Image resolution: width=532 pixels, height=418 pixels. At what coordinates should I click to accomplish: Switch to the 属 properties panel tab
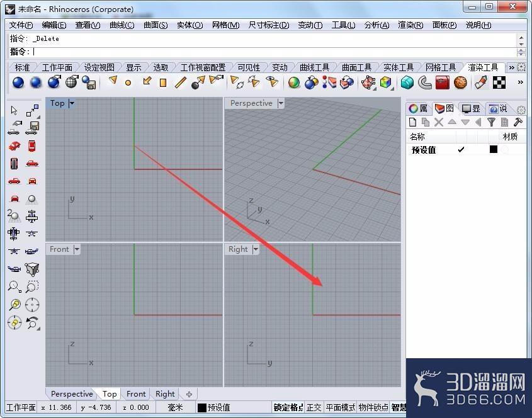[x=418, y=108]
